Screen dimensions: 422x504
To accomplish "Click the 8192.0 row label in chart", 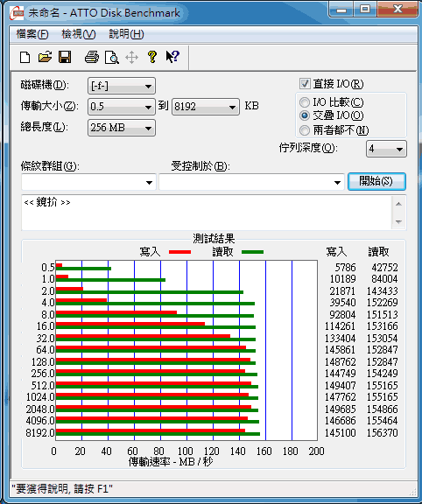I will click(x=40, y=432).
